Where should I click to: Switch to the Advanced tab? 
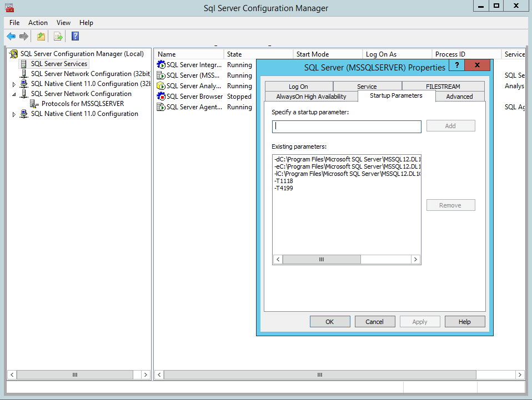click(459, 97)
